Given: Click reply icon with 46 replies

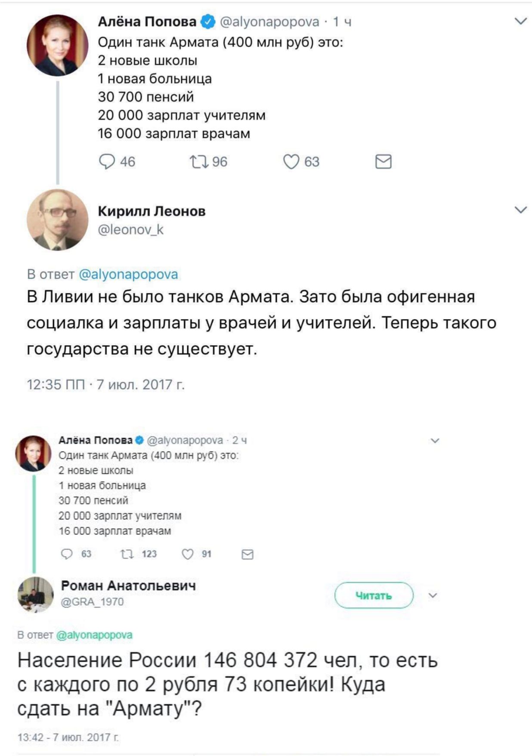Looking at the screenshot, I should coord(107,162).
